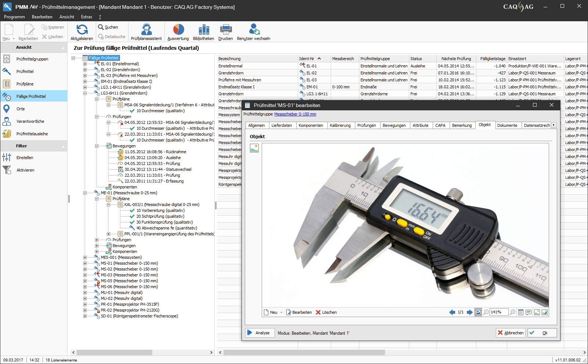The width and height of the screenshot is (588, 364).
Task: Click the Abbrechen button
Action: tap(511, 333)
